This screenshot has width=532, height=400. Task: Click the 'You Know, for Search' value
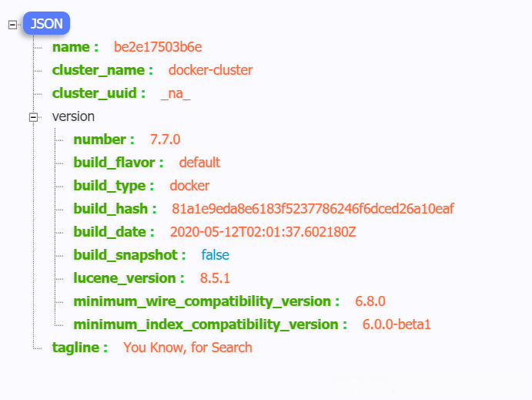pyautogui.click(x=188, y=348)
